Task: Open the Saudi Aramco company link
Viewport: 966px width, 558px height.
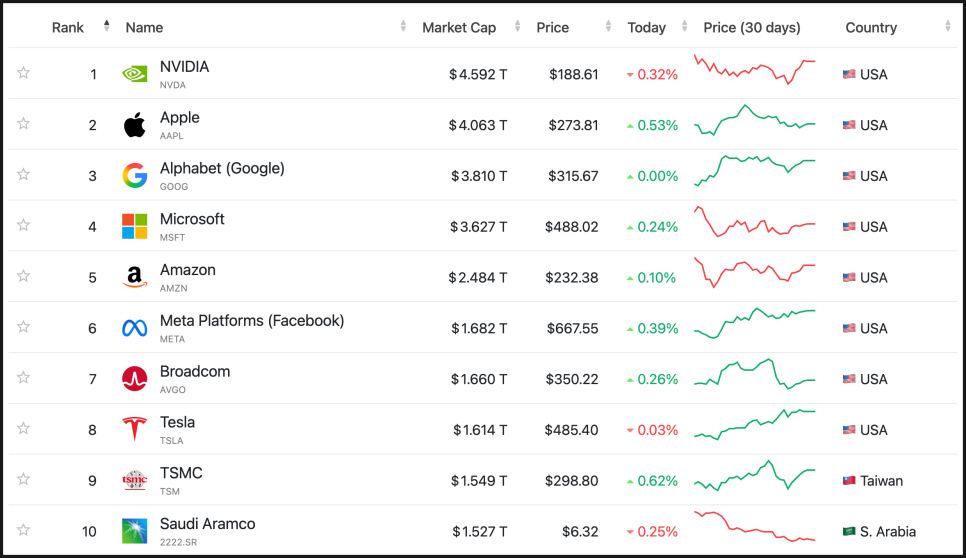Action: pyautogui.click(x=207, y=524)
